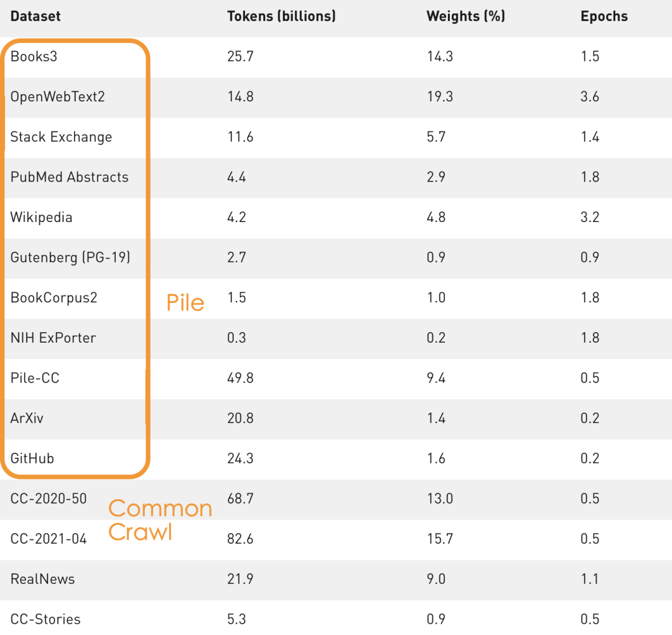Click the PubMed Abstracts dataset name
672x635 pixels.
click(x=69, y=177)
